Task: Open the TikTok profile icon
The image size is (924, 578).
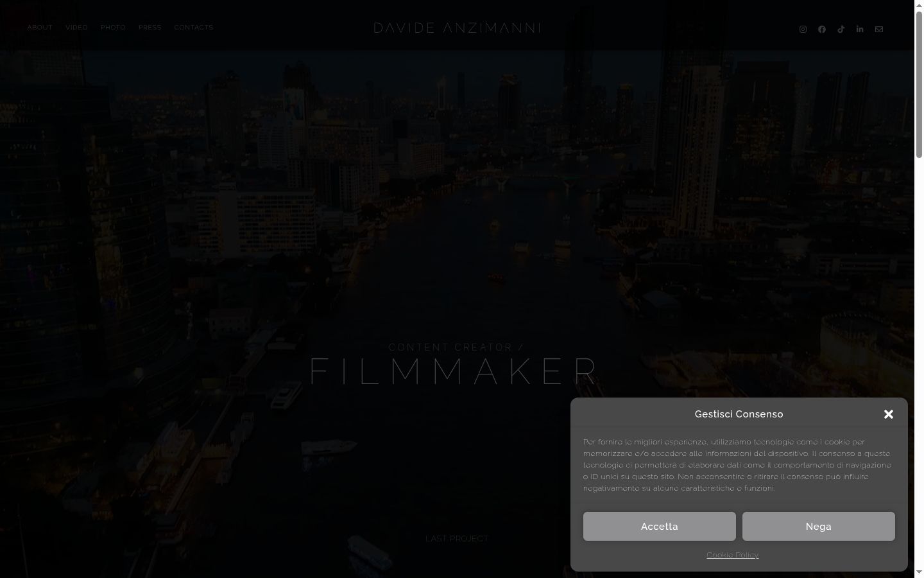Action: click(x=841, y=29)
